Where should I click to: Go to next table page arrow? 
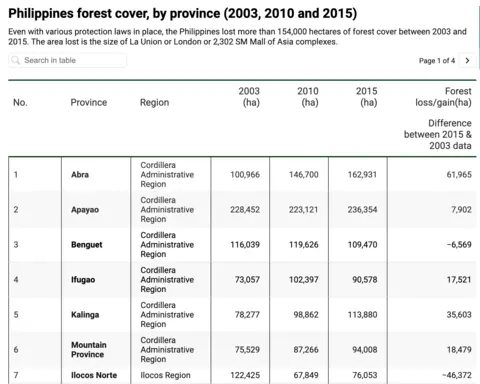(467, 60)
